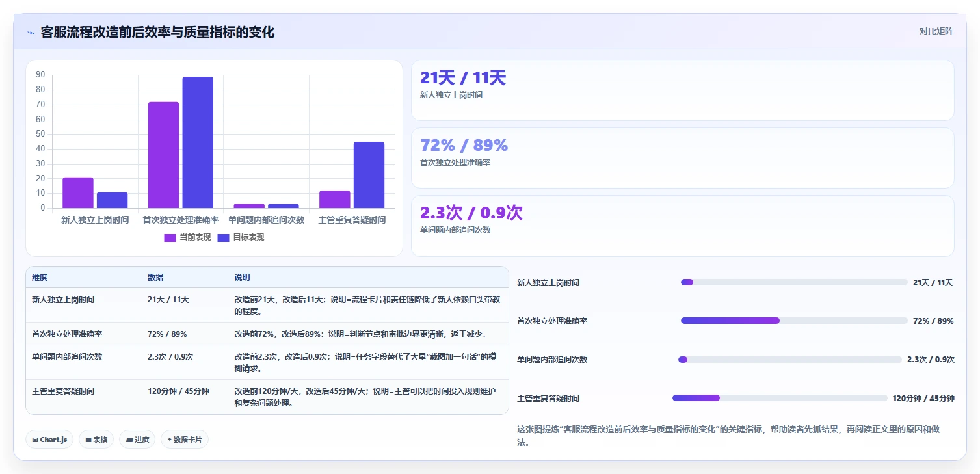Image resolution: width=980 pixels, height=474 pixels.
Task: Click the 维度 table column header
Action: coord(40,278)
